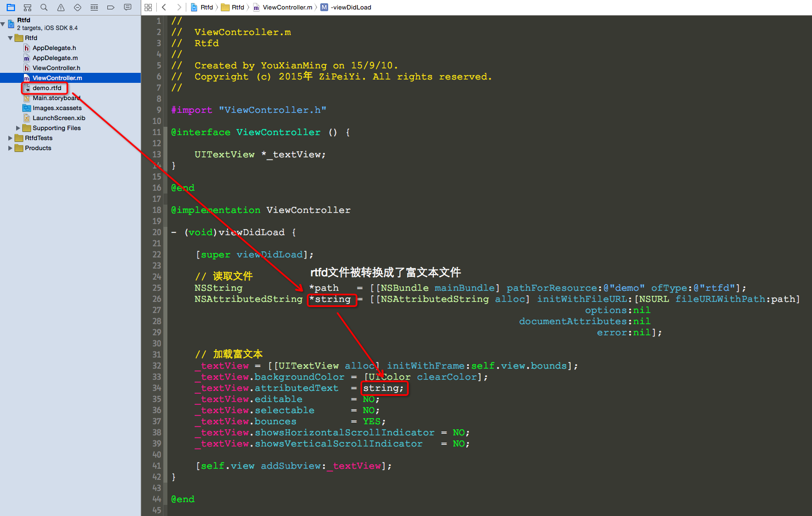Open the -viewDidLoad method jump bar menu
Viewport: 812px width, 516px height.
346,7
